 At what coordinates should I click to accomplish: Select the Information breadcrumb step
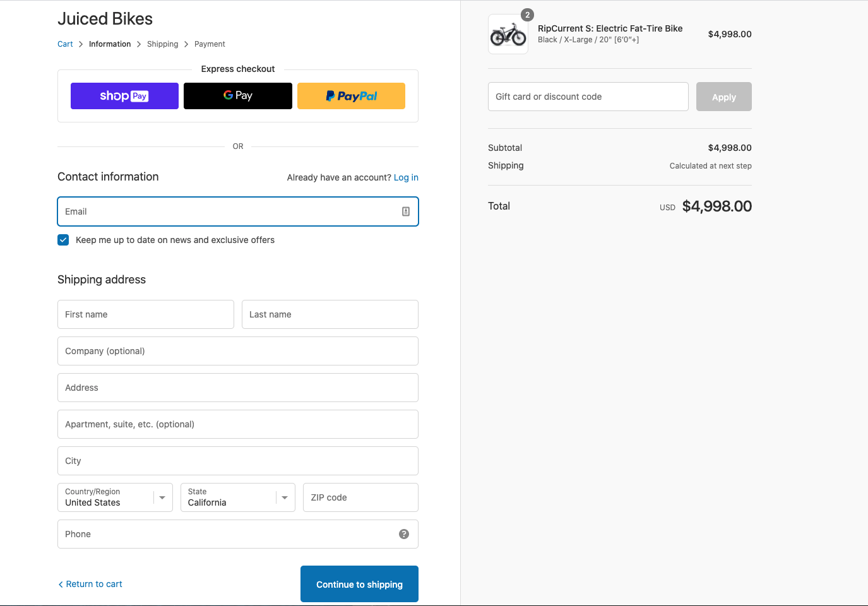110,44
